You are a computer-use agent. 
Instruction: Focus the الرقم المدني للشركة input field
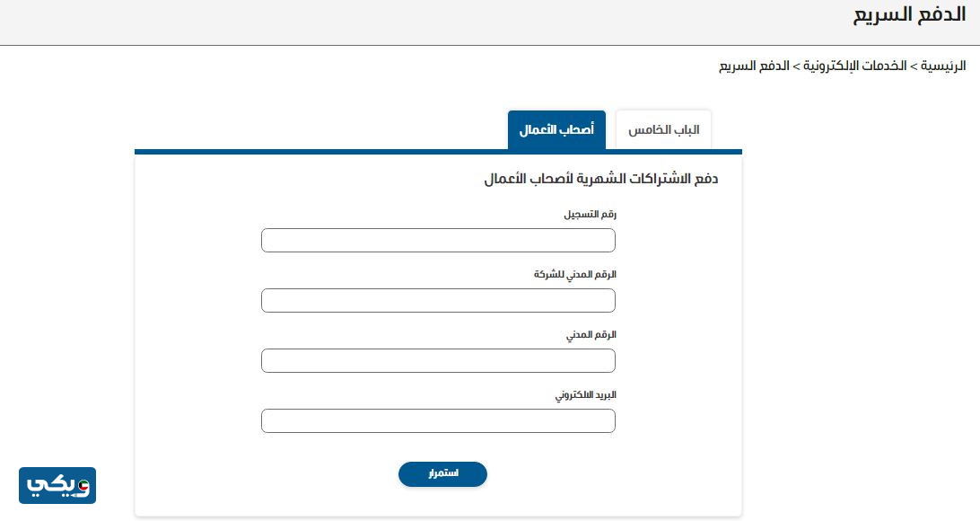point(438,300)
